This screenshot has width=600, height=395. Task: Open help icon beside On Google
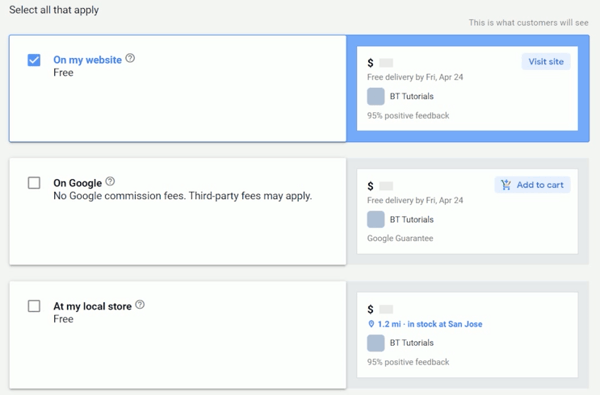110,181
